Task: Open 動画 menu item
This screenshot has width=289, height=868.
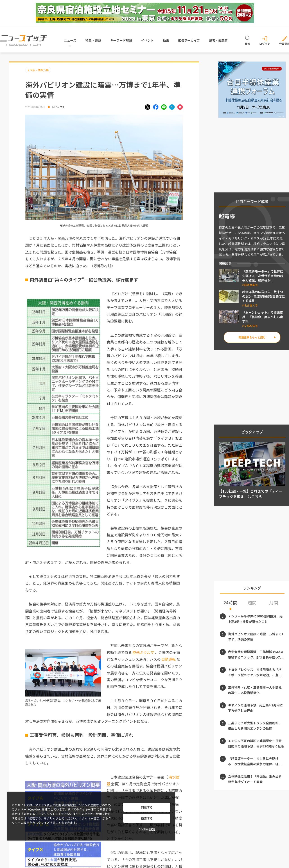Action: click(x=166, y=41)
